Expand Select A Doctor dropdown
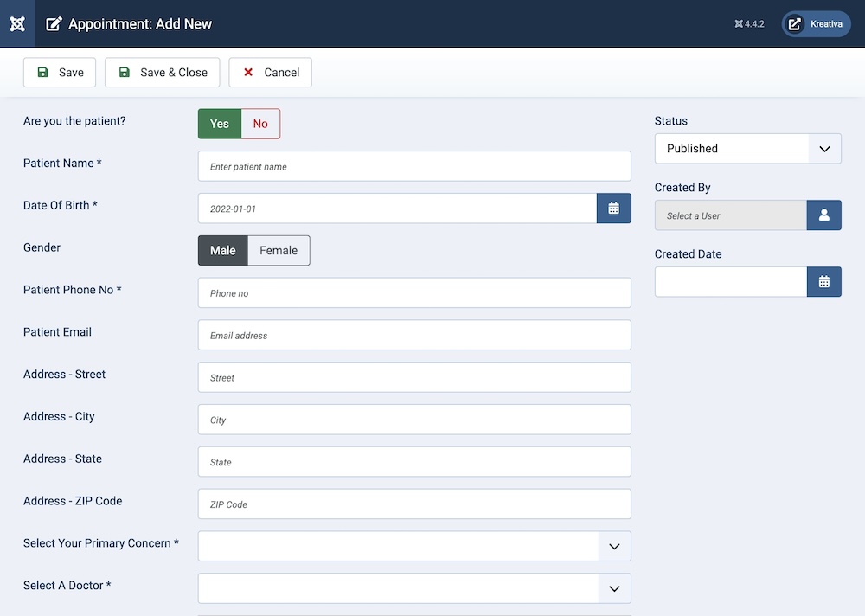The height and width of the screenshot is (616, 865). 414,587
